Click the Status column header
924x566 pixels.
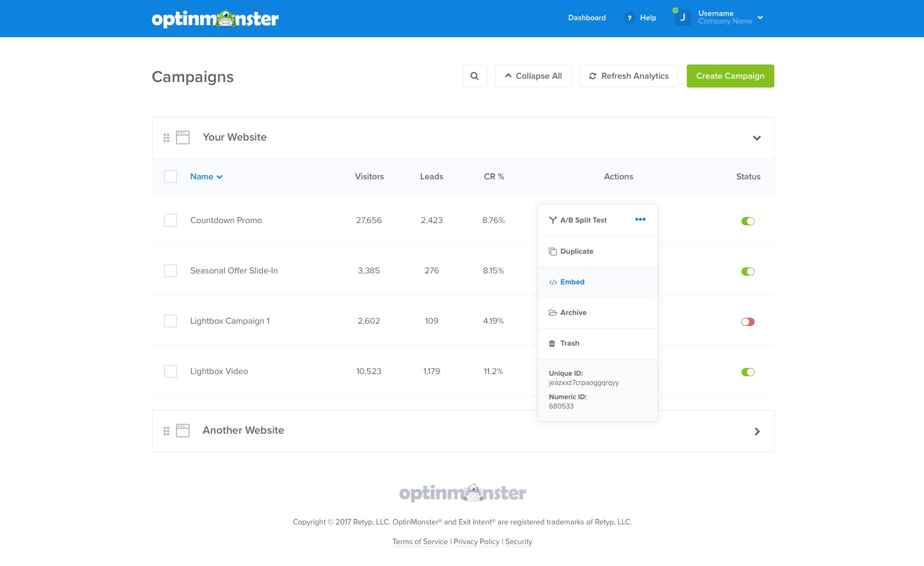tap(749, 177)
